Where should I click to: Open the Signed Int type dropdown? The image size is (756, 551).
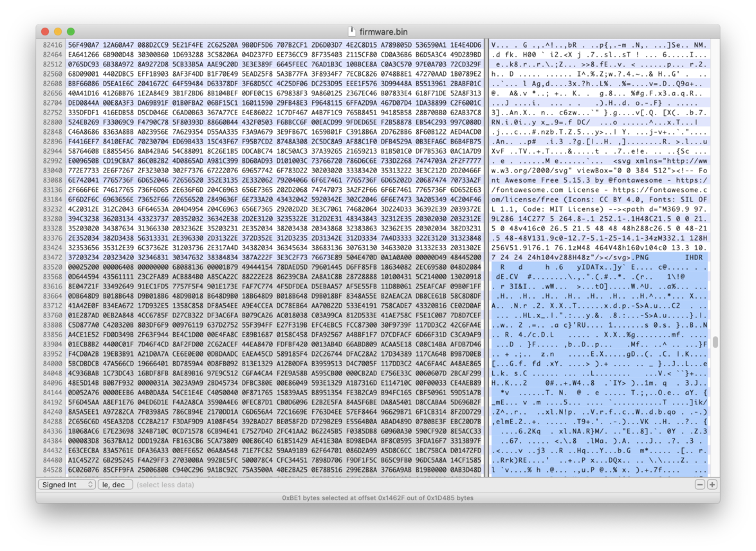(x=66, y=485)
